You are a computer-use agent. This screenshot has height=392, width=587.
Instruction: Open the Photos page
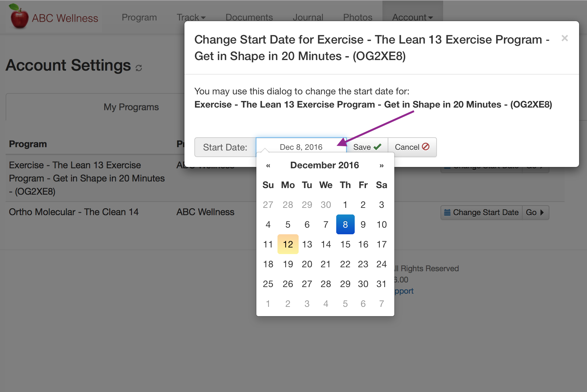pos(358,17)
